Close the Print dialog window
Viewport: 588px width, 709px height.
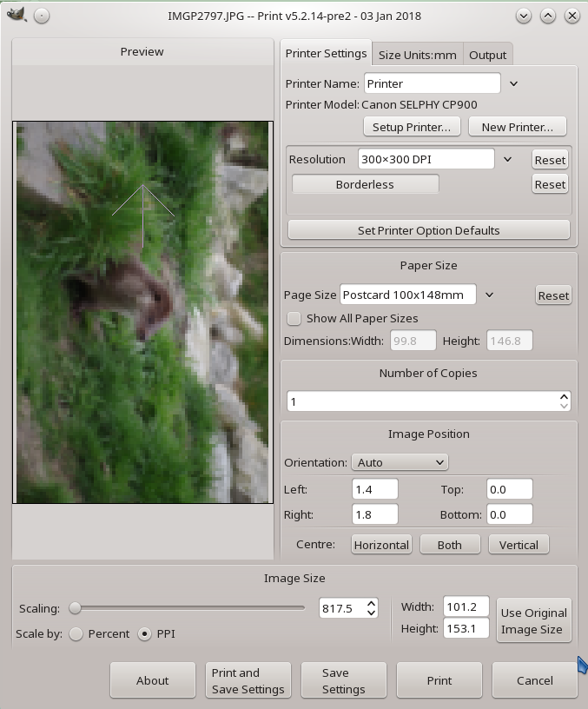[x=571, y=16]
